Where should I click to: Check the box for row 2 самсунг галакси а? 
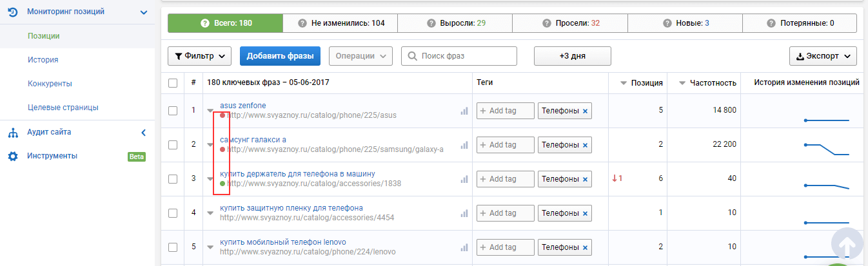[x=173, y=145]
